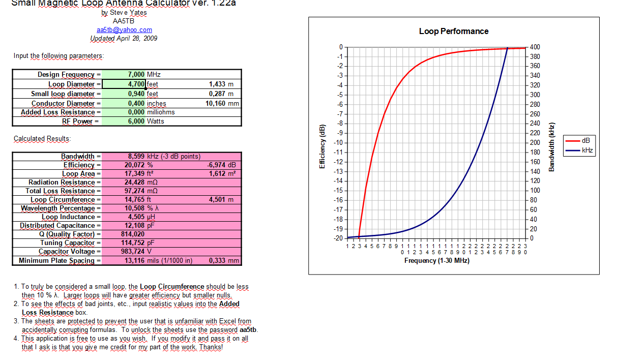Click the Conductor Diameter inches value

tap(124, 103)
